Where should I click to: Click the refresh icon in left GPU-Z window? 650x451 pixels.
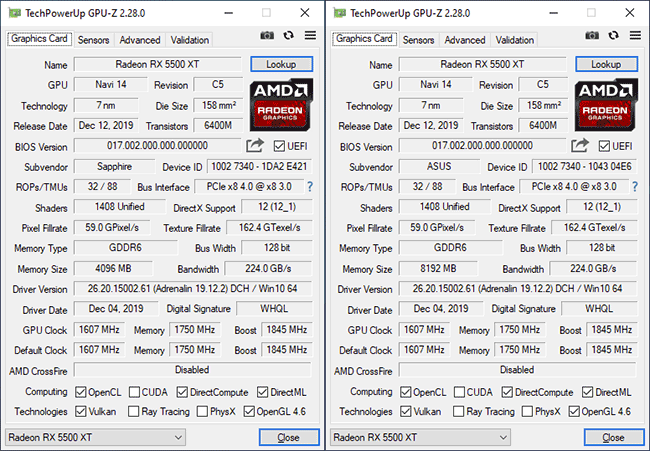coord(289,36)
